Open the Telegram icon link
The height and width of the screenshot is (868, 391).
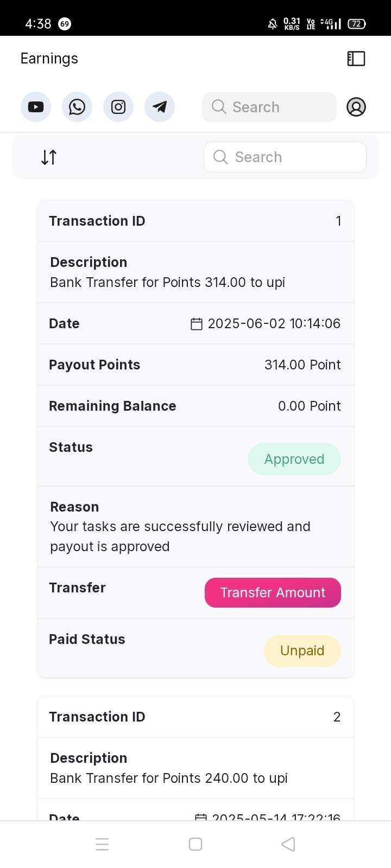(160, 107)
